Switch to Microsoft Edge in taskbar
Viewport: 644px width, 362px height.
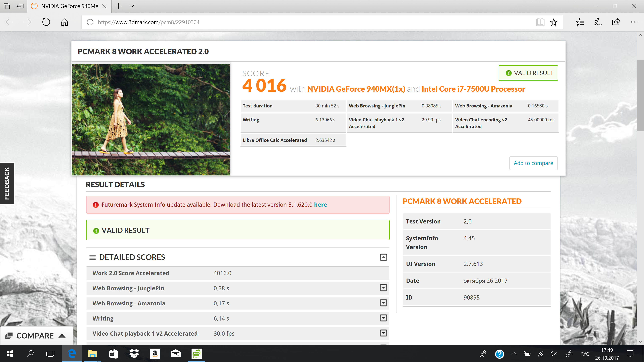tap(72, 353)
